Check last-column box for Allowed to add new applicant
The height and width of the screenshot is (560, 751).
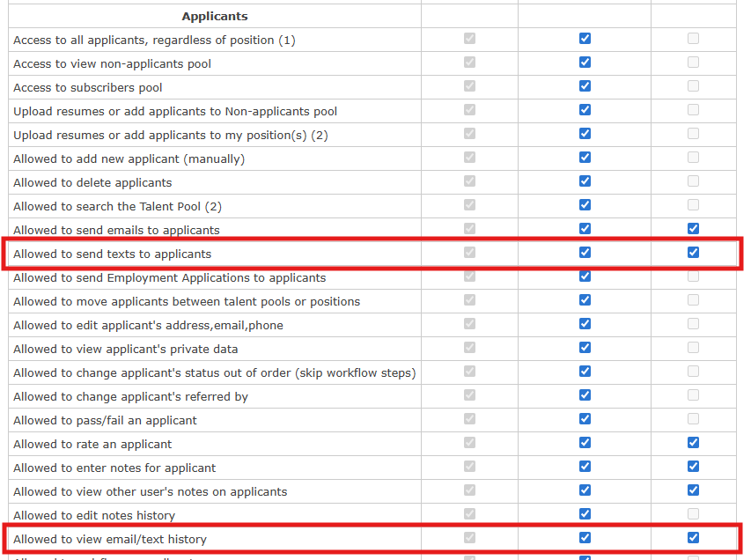tap(693, 157)
